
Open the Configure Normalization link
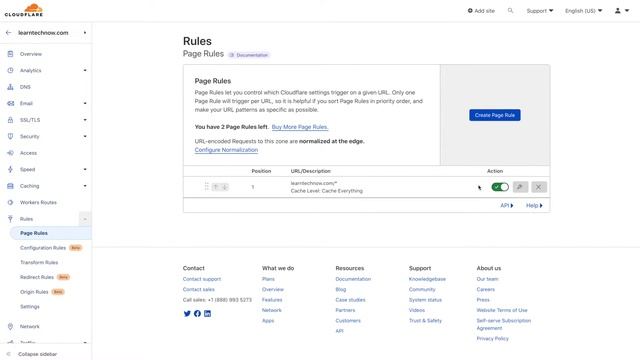226,150
